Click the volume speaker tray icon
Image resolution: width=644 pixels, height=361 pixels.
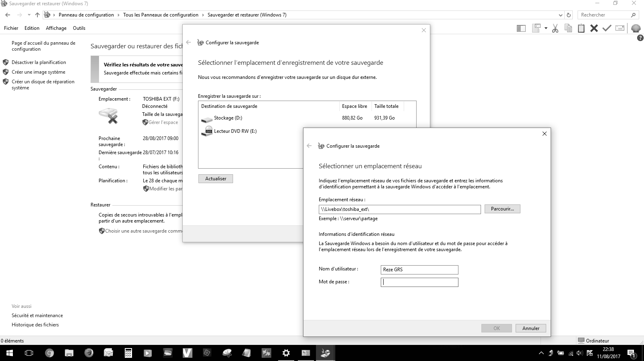pyautogui.click(x=580, y=353)
